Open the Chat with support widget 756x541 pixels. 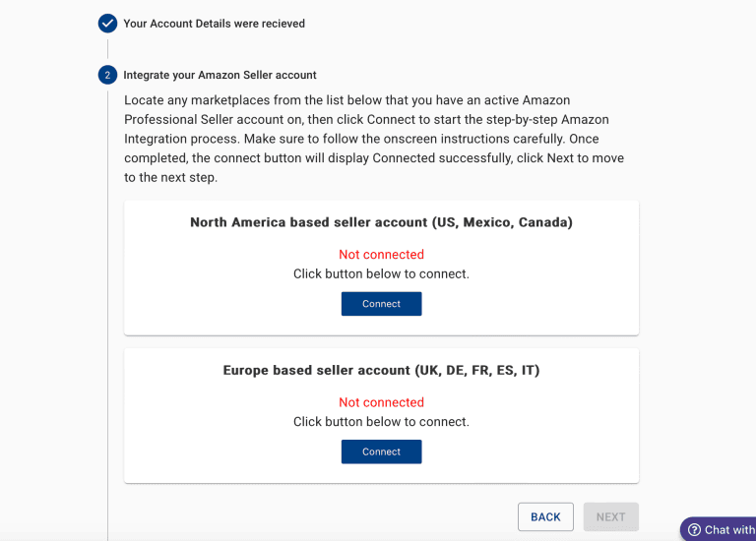719,529
